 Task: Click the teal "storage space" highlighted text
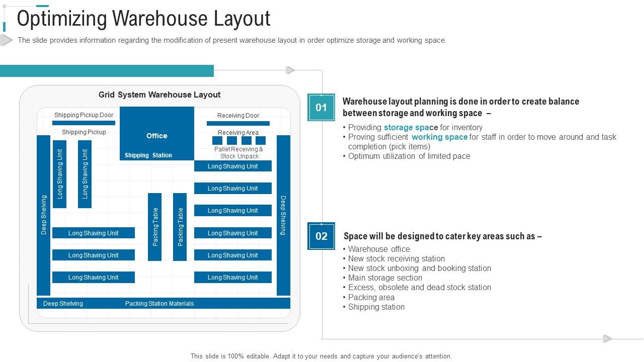[x=411, y=128]
